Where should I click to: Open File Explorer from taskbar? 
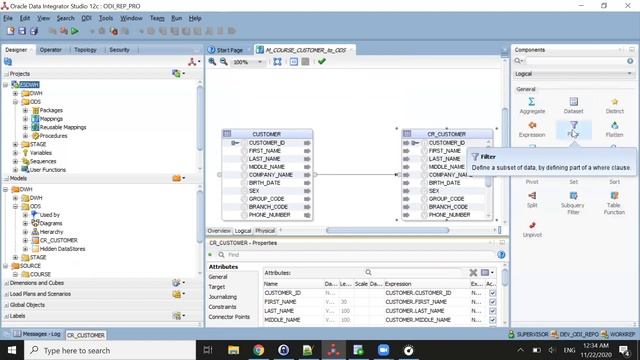[233, 350]
